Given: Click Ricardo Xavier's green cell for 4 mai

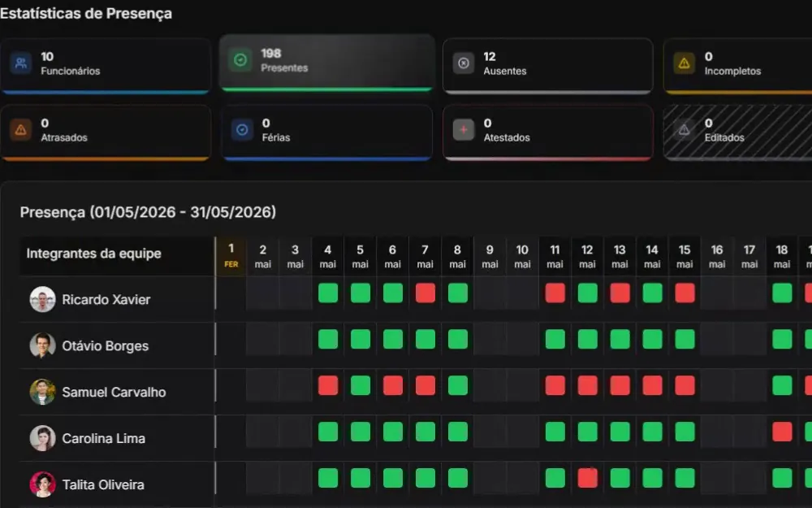Looking at the screenshot, I should (328, 293).
